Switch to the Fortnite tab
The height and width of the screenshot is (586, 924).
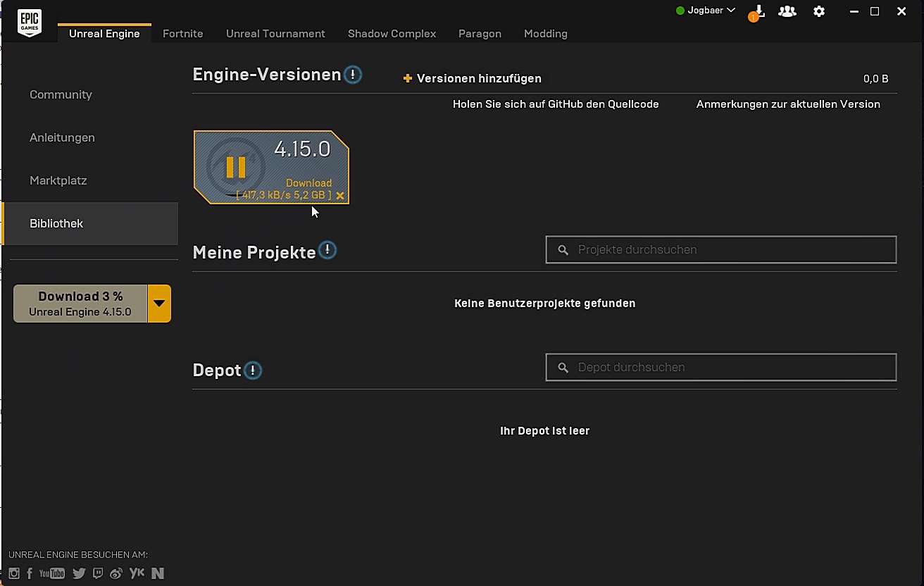click(x=182, y=34)
